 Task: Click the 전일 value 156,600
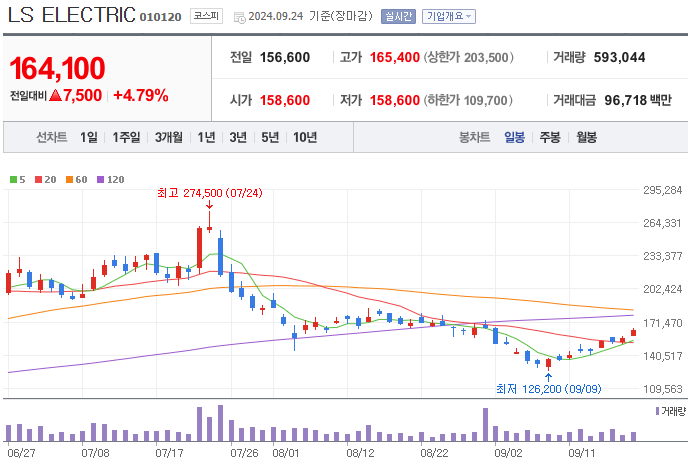point(285,57)
